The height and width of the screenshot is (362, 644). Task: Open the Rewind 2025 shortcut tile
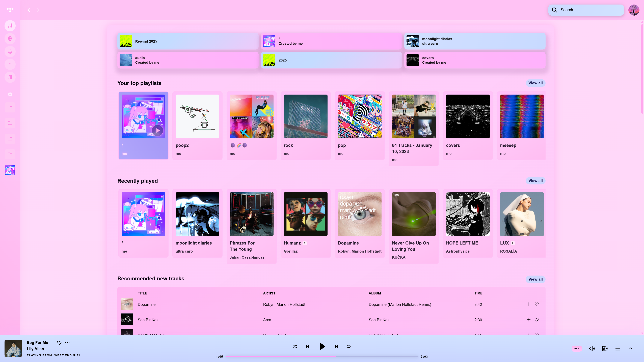tap(188, 41)
